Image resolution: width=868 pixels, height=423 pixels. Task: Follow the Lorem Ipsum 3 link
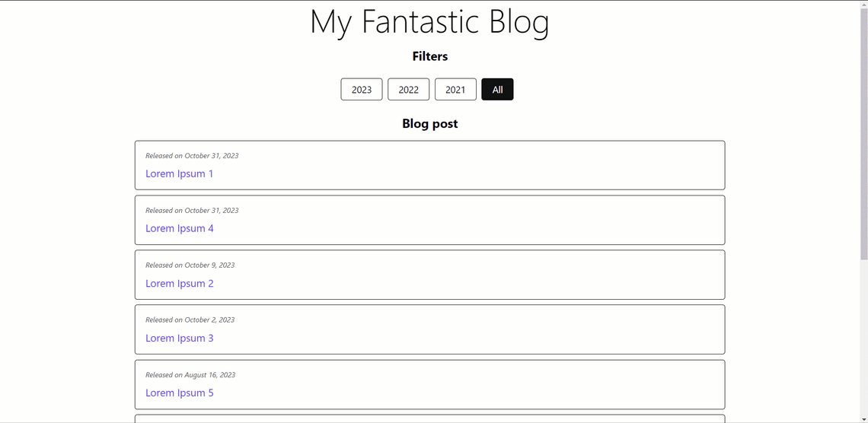click(180, 338)
